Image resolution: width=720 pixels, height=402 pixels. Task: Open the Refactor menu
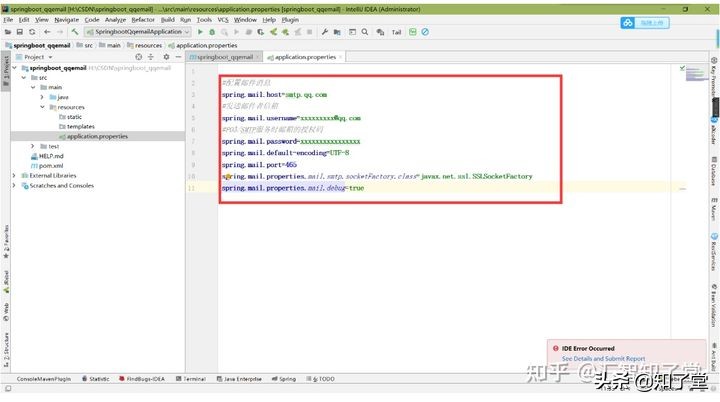click(x=144, y=19)
